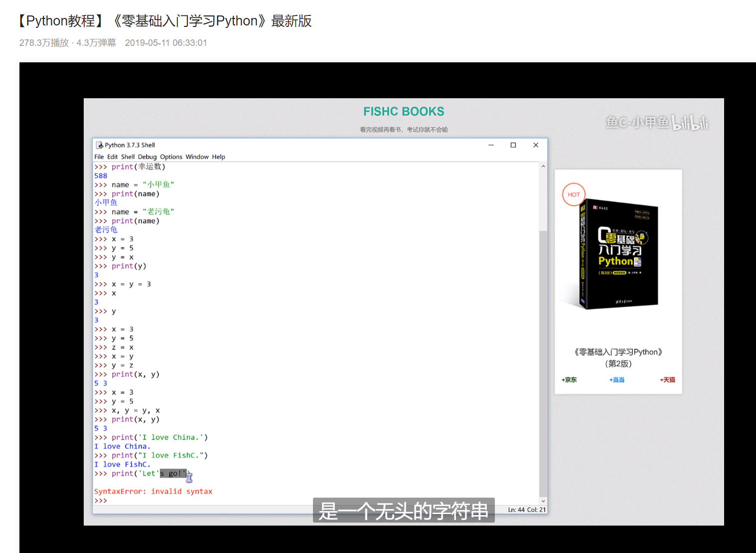Viewport: 756px width, 553px height.
Task: Click the 4.3万弹幕 danmaku count
Action: 96,43
